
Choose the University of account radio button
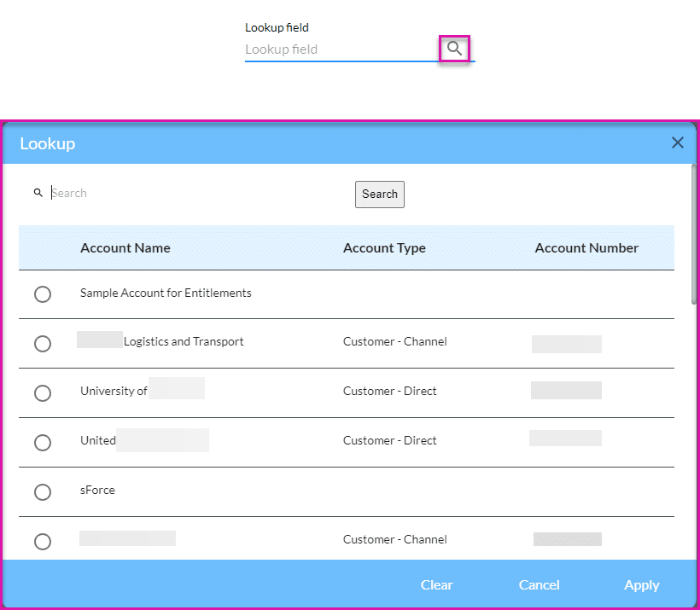[x=43, y=393]
